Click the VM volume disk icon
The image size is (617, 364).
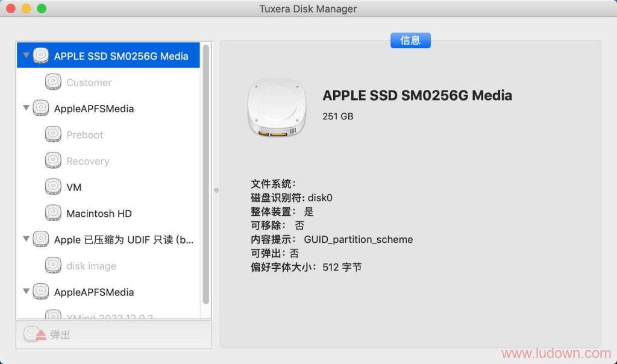[x=53, y=187]
